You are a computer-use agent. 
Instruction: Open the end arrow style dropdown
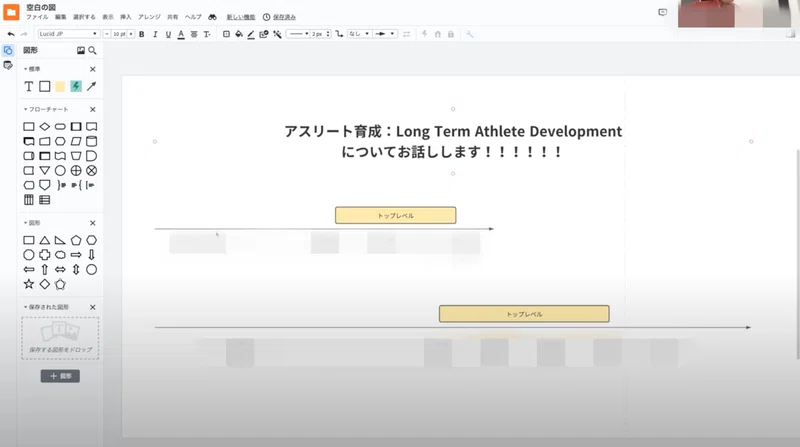[385, 34]
